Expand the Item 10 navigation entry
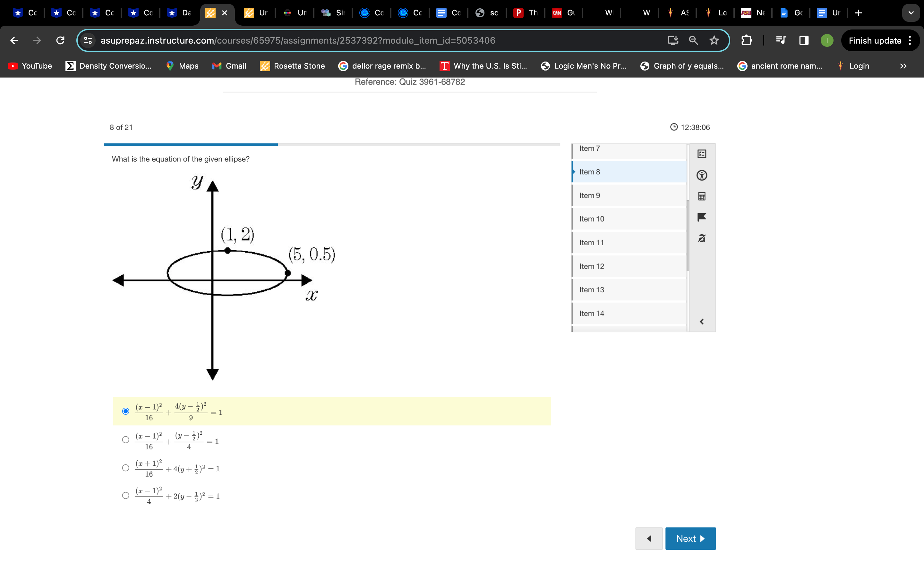Image resolution: width=924 pixels, height=577 pixels. click(628, 218)
